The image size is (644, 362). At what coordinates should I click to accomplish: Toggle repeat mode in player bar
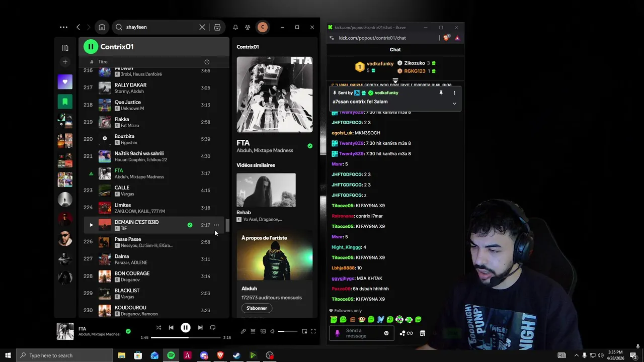[213, 328]
